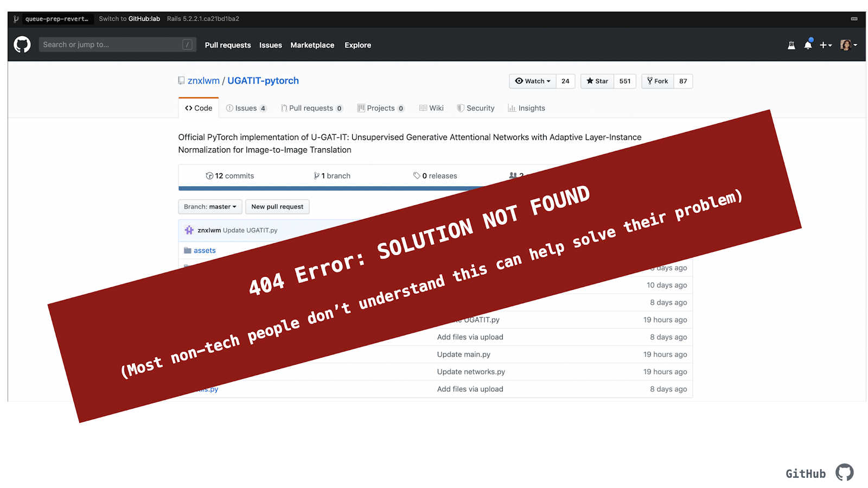The width and height of the screenshot is (868, 488).
Task: Click the watchers count 24
Action: point(565,81)
